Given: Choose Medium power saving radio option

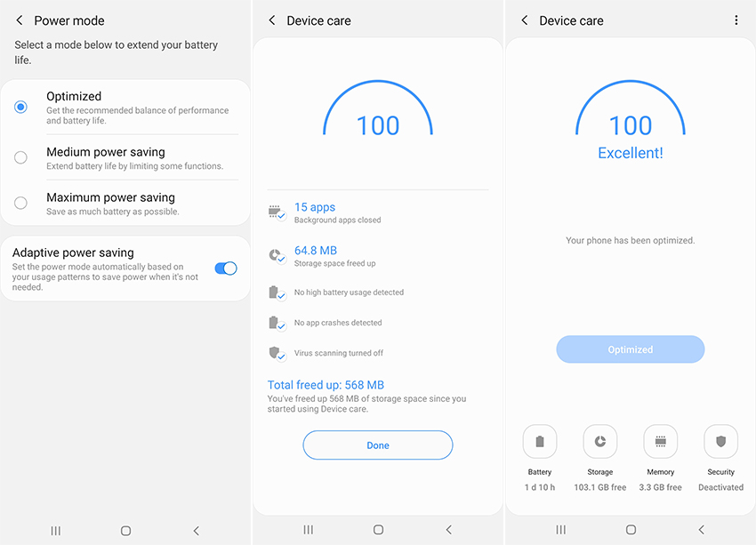Looking at the screenshot, I should [20, 157].
